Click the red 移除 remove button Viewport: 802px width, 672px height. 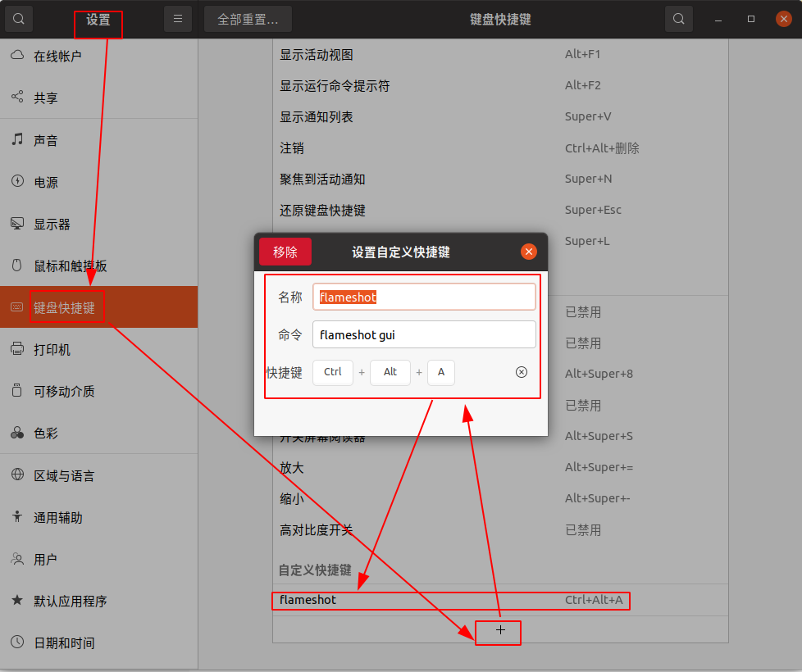click(x=285, y=252)
